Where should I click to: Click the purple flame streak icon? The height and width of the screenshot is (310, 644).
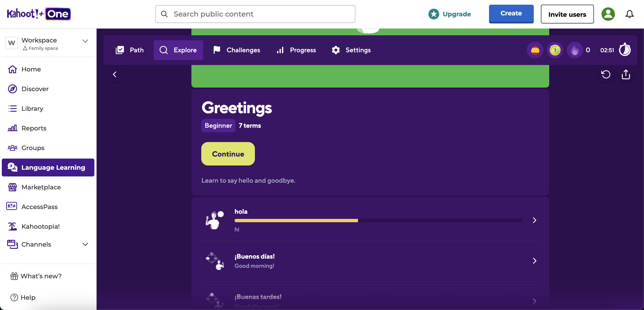point(575,50)
